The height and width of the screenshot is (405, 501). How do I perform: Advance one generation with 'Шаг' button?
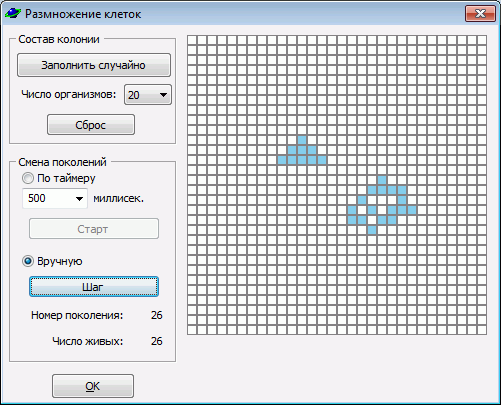tap(94, 287)
